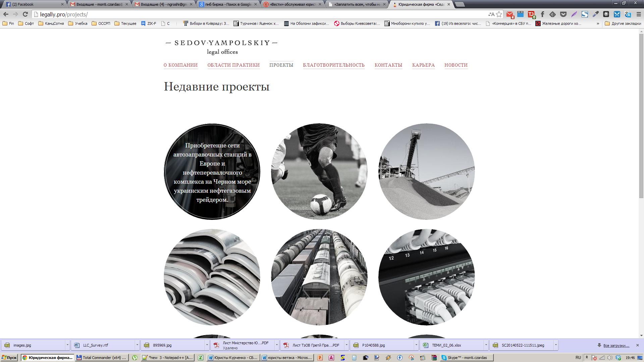Open the Gmail checker extension
Screen dimensions: 644x362
510,14
